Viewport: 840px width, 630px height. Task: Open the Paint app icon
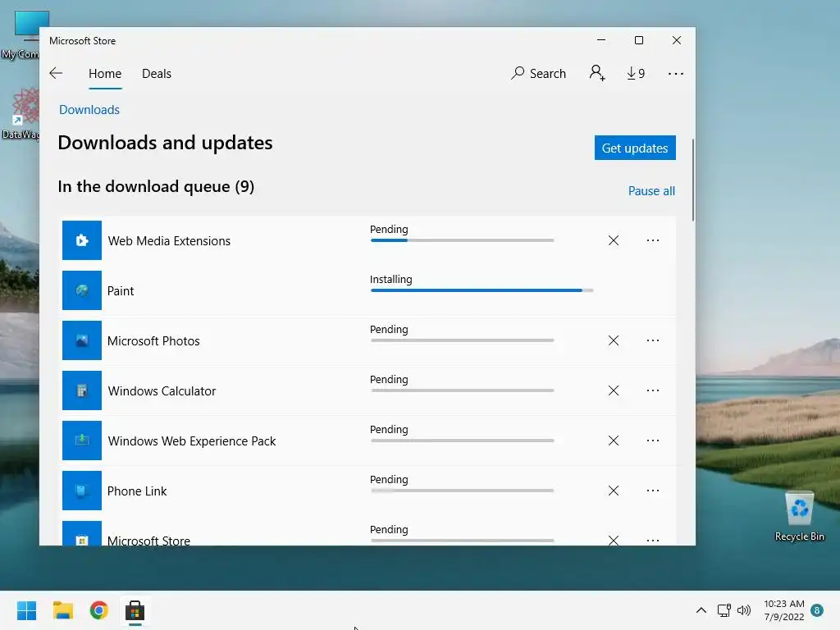[x=82, y=290]
